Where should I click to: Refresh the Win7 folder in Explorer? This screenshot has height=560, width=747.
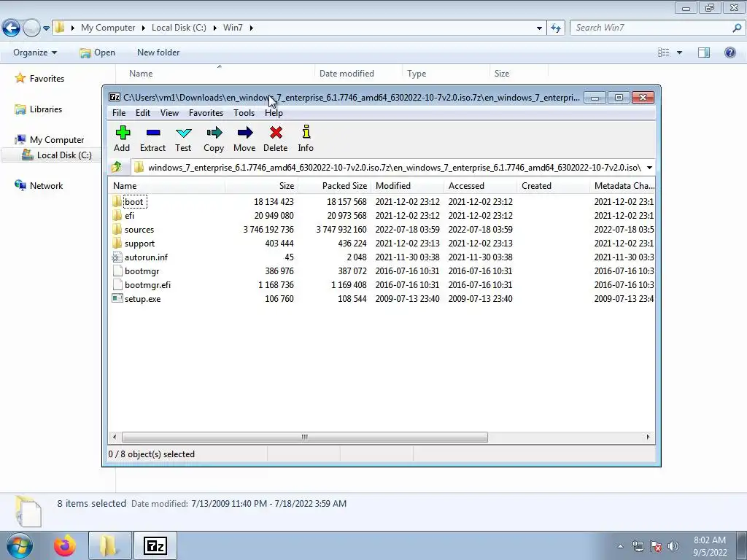556,28
